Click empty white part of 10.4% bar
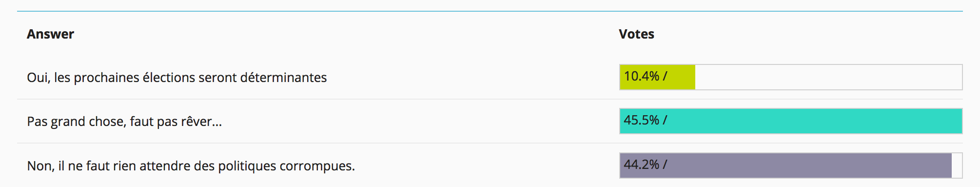The image size is (980, 187). [828, 77]
